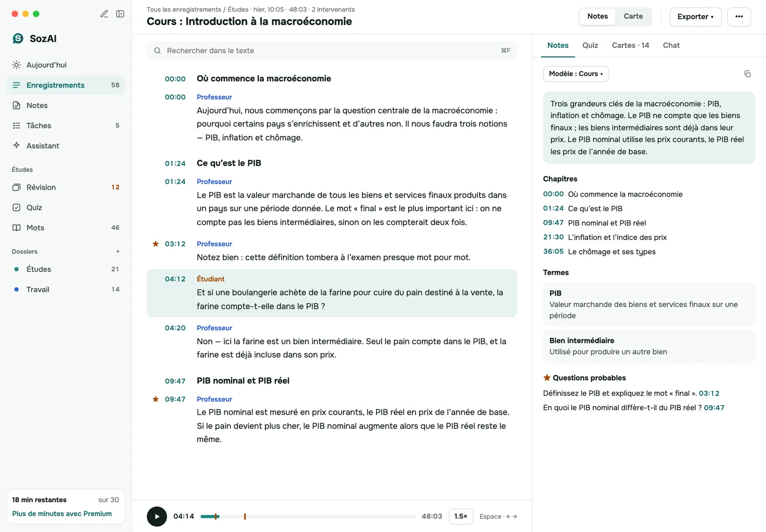Viewport: 766px width, 532px height.
Task: Click Plus de minutes avec Premium
Action: pos(62,514)
